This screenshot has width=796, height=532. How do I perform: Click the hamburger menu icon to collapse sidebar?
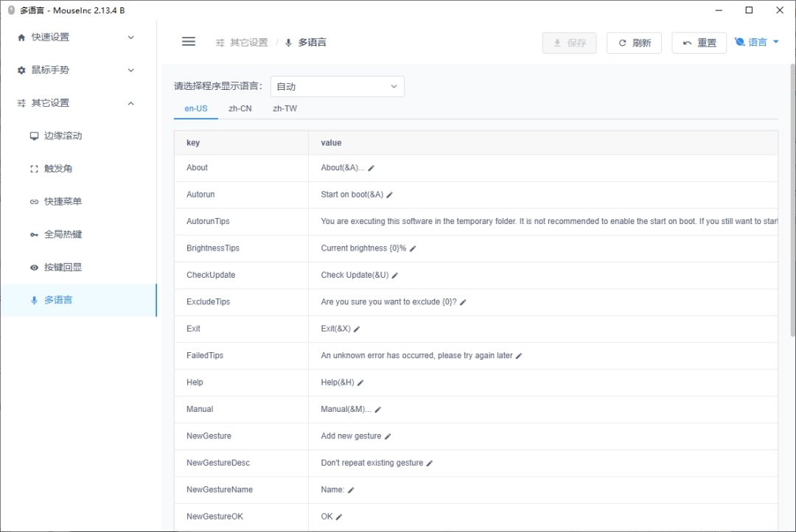tap(189, 42)
